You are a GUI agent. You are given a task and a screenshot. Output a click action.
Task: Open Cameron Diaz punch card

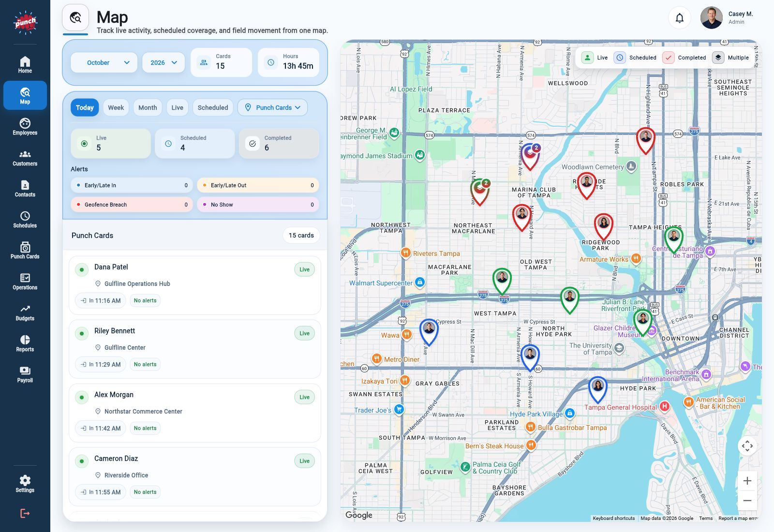[195, 477]
